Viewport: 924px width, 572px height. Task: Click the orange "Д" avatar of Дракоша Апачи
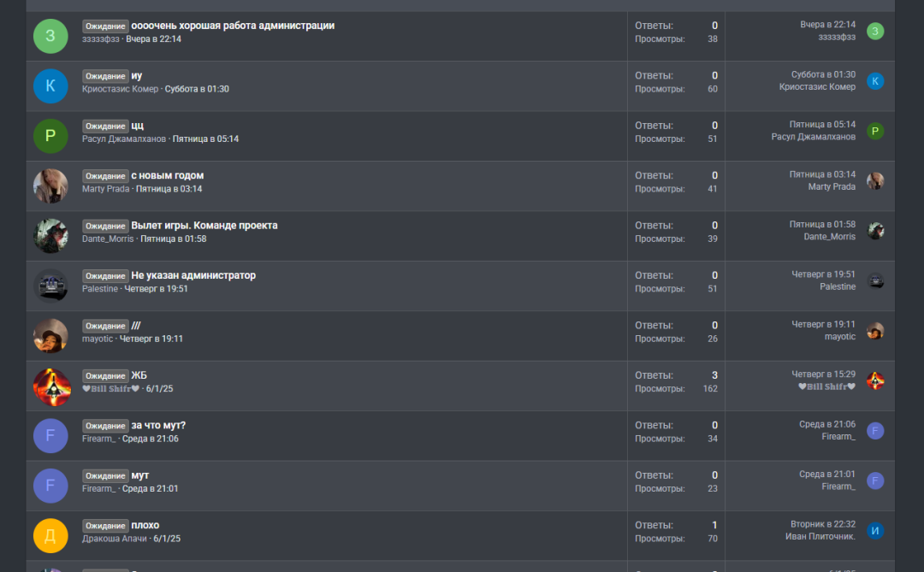pos(50,536)
